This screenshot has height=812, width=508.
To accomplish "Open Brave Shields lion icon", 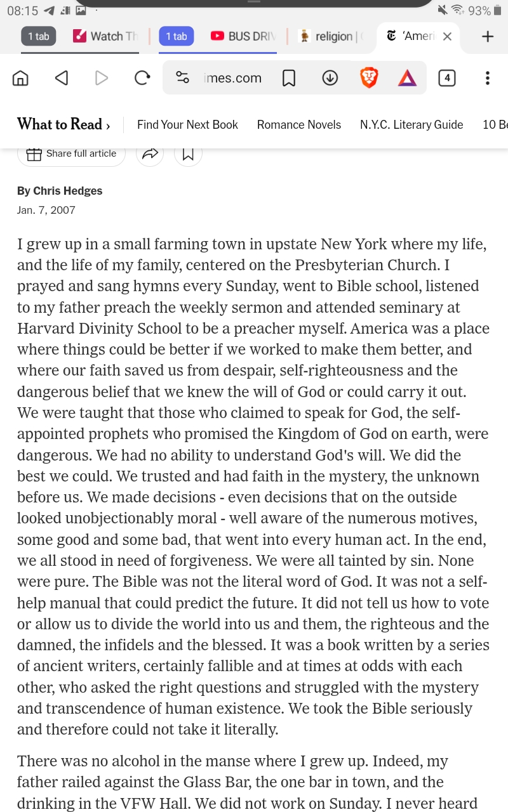I will click(x=369, y=78).
